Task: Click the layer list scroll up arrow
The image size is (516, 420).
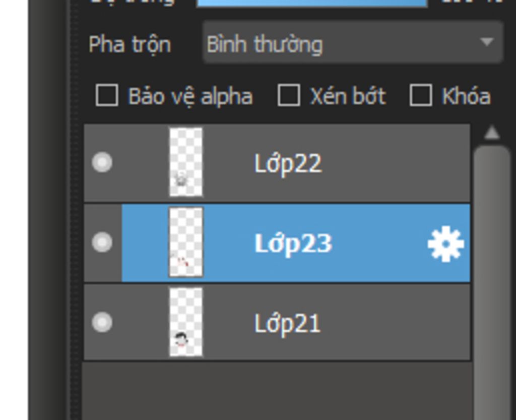Action: [491, 133]
